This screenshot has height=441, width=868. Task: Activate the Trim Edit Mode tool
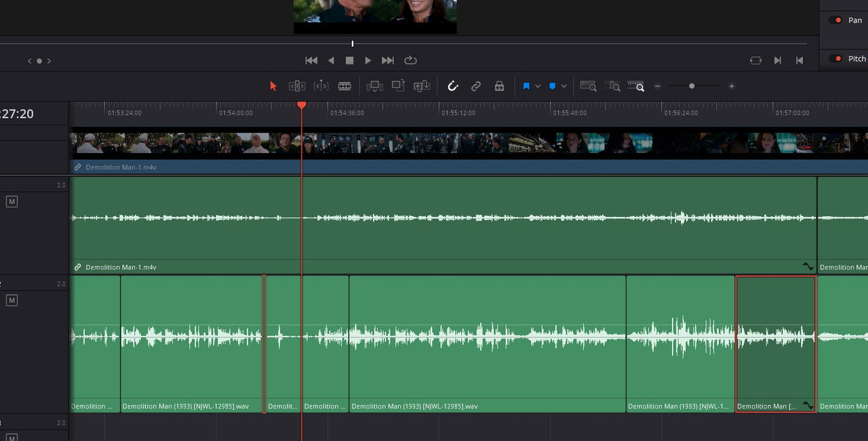tap(297, 86)
